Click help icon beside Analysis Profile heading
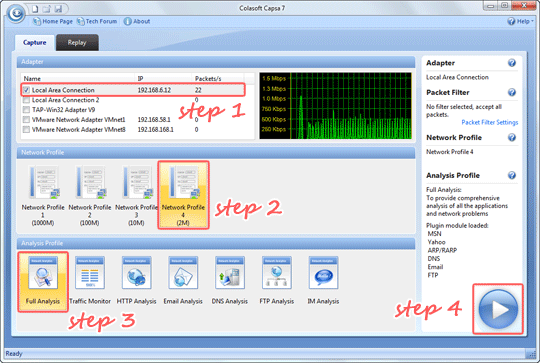540x363 pixels. pyautogui.click(x=512, y=175)
